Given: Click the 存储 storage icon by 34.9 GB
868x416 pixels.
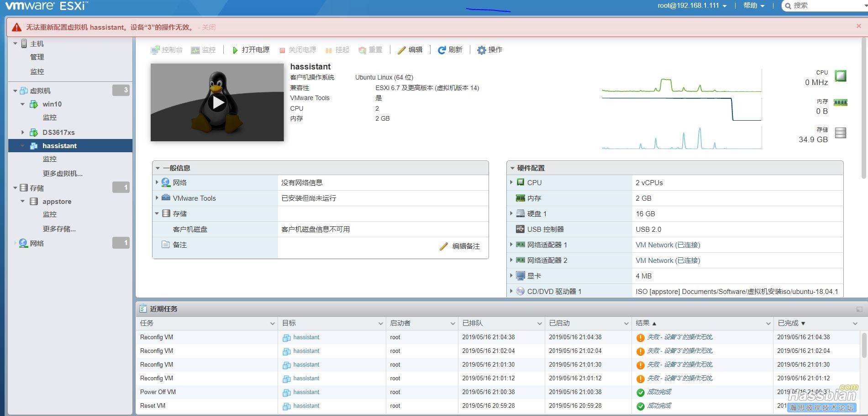Looking at the screenshot, I should (840, 133).
